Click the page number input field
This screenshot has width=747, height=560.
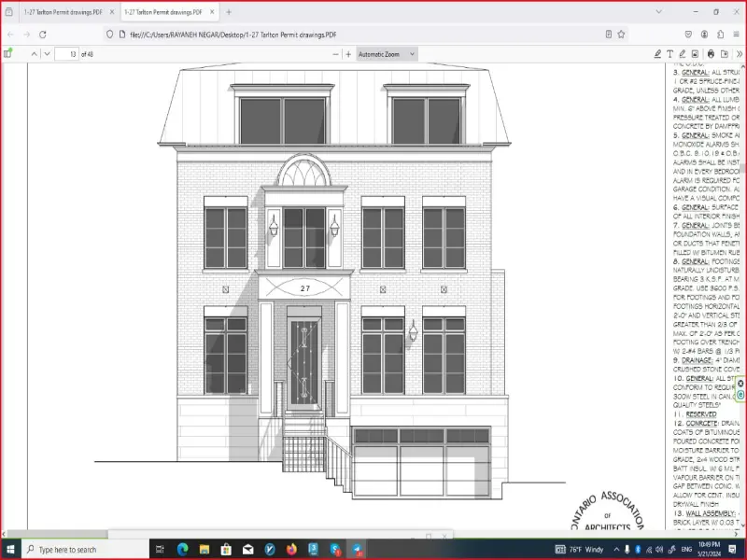click(x=68, y=54)
